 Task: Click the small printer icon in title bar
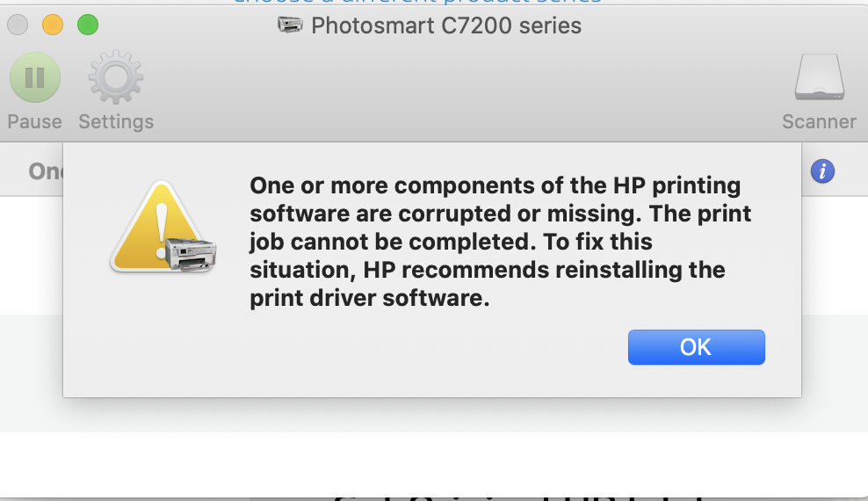[x=290, y=25]
